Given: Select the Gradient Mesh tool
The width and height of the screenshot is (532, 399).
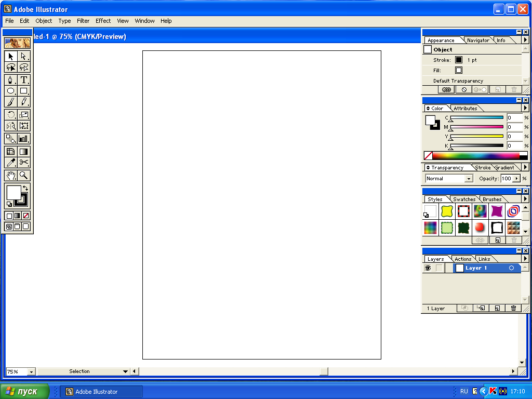Looking at the screenshot, I should [x=10, y=152].
